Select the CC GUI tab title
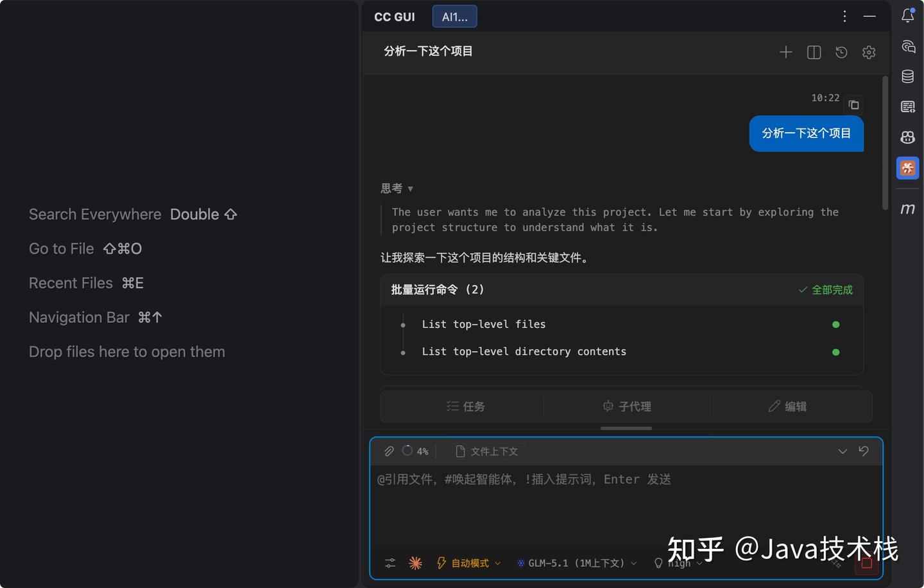Viewport: 924px width, 588px height. (395, 17)
